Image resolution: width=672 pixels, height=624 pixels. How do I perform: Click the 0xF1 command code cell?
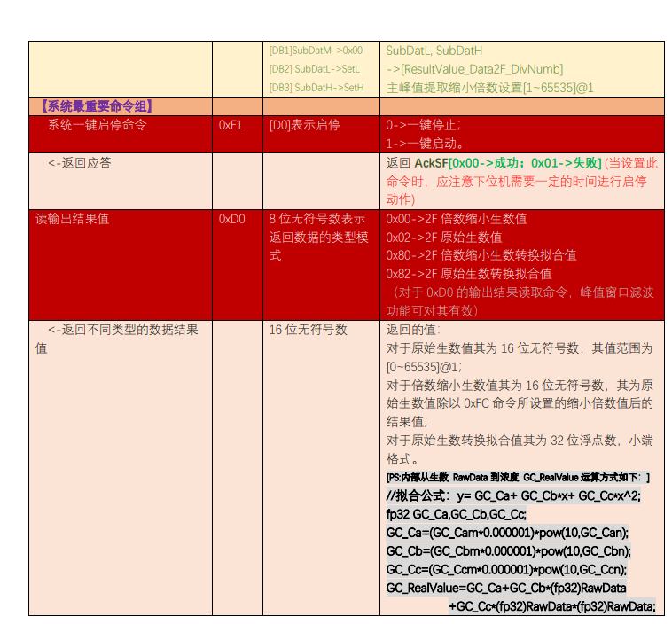click(x=231, y=125)
